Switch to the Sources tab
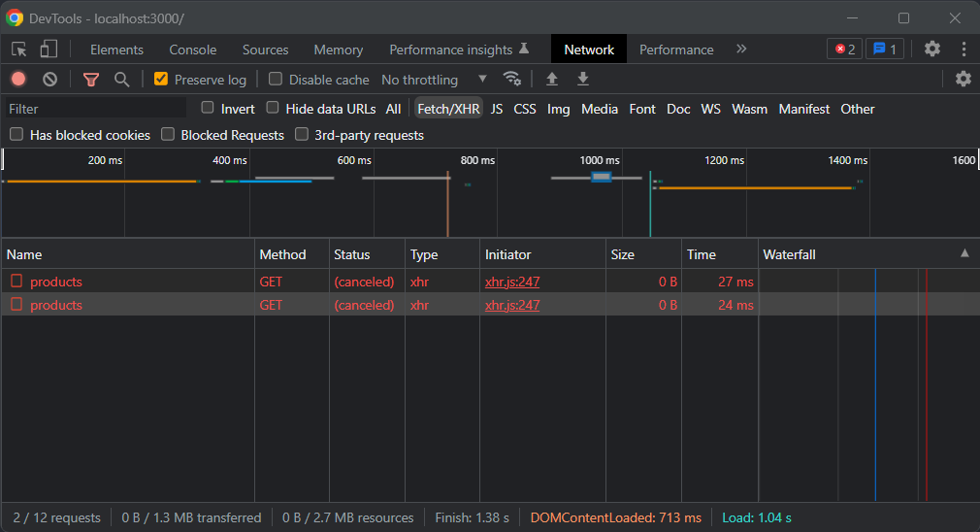This screenshot has width=980, height=532. click(266, 50)
